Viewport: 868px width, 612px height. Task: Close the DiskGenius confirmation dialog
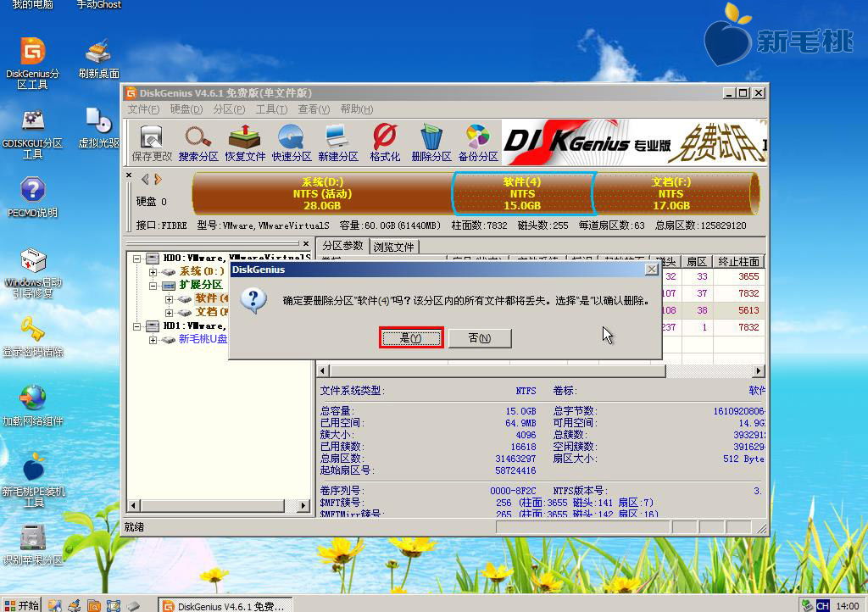click(652, 269)
